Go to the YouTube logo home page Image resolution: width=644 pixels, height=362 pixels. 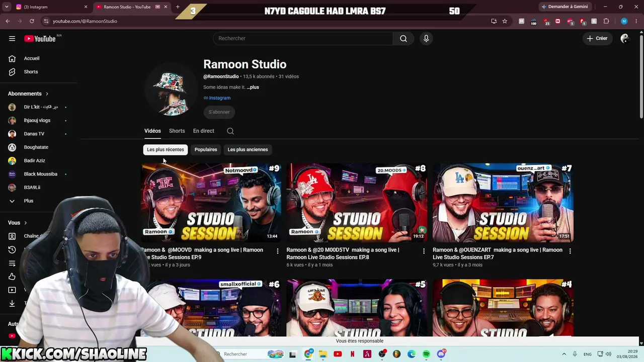click(40, 39)
